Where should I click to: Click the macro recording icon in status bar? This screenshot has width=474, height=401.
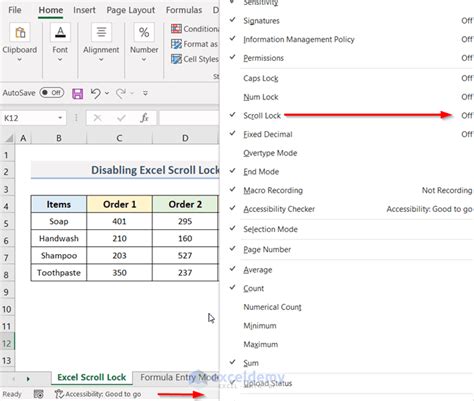[x=39, y=394]
